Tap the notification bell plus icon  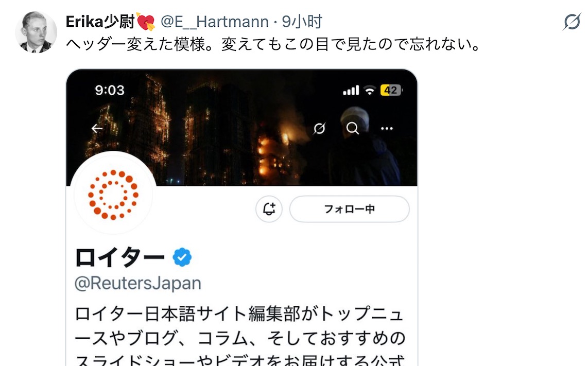269,209
